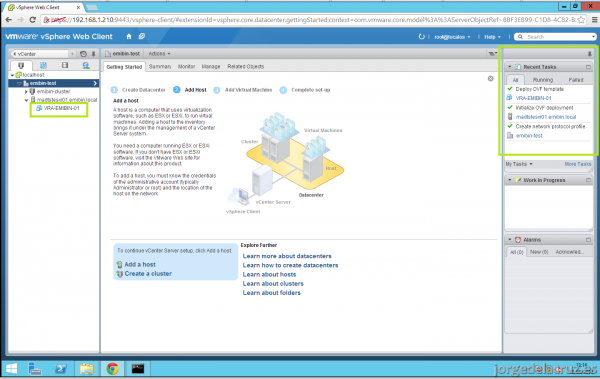Maximize the Alarms panel

(588, 240)
